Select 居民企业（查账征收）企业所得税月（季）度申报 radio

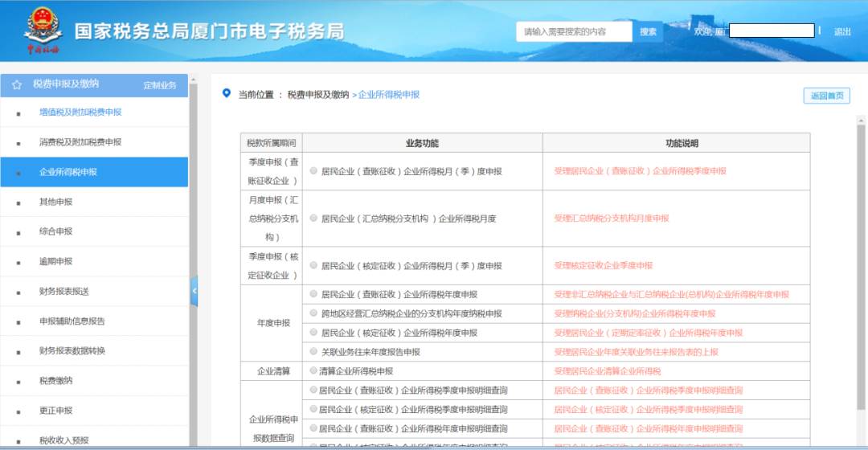click(x=314, y=171)
